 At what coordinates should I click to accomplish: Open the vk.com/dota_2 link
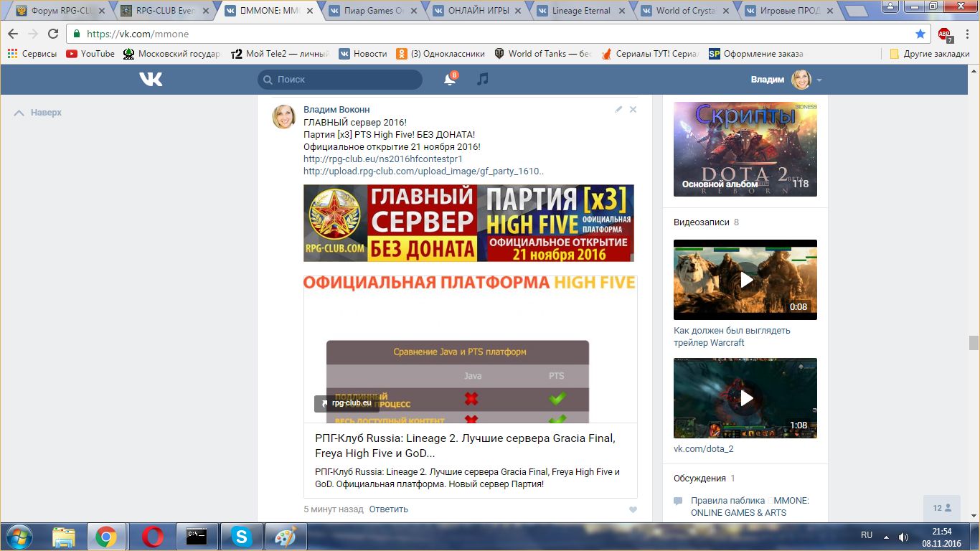703,449
